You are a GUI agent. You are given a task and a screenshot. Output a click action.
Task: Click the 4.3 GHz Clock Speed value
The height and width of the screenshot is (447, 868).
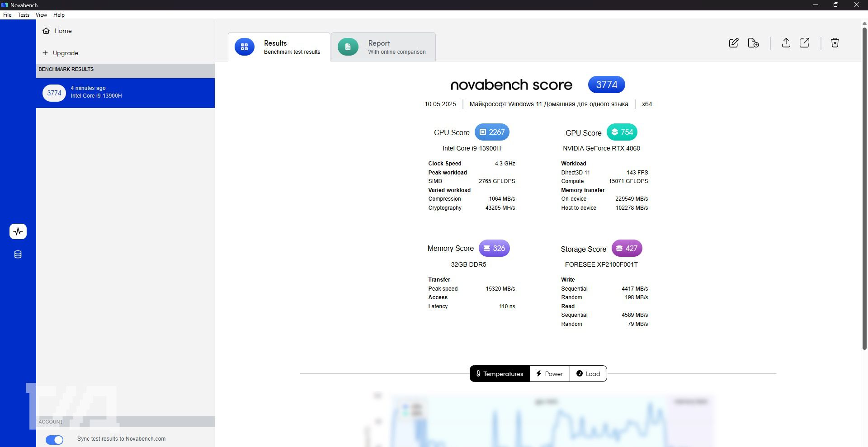tap(505, 164)
